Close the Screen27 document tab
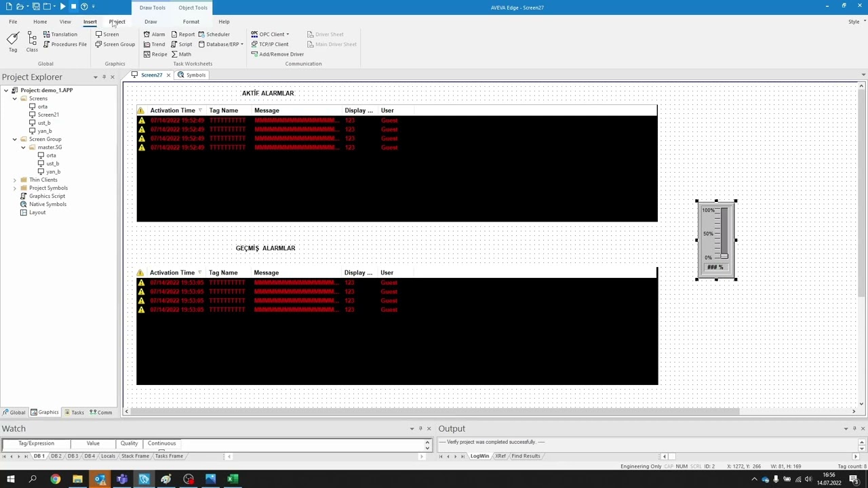Screen dimensions: 868x488 coord(168,75)
